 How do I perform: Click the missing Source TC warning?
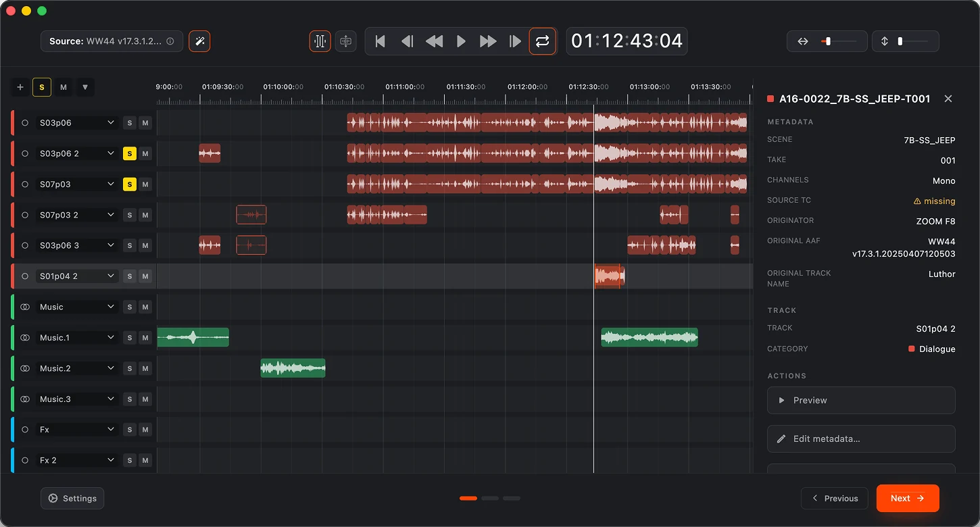(x=934, y=201)
